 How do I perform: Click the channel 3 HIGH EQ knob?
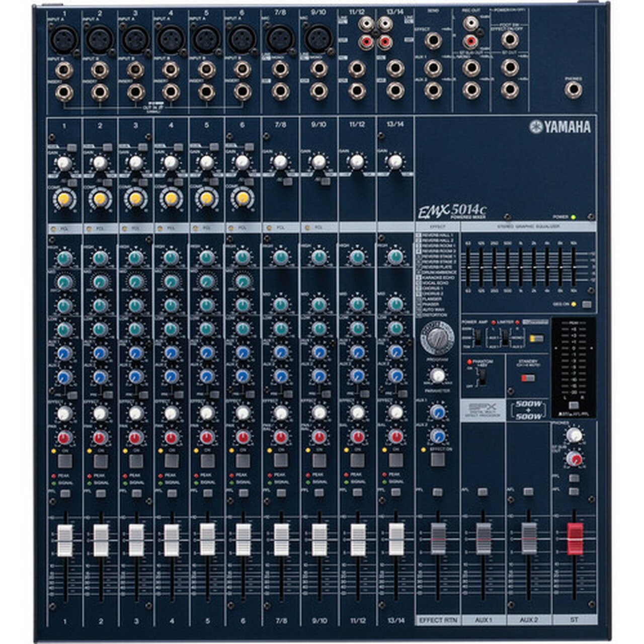[135, 258]
